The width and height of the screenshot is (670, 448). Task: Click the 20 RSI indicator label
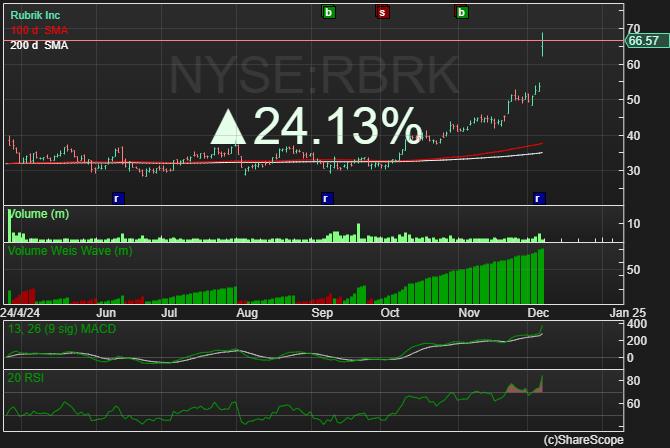click(x=26, y=378)
